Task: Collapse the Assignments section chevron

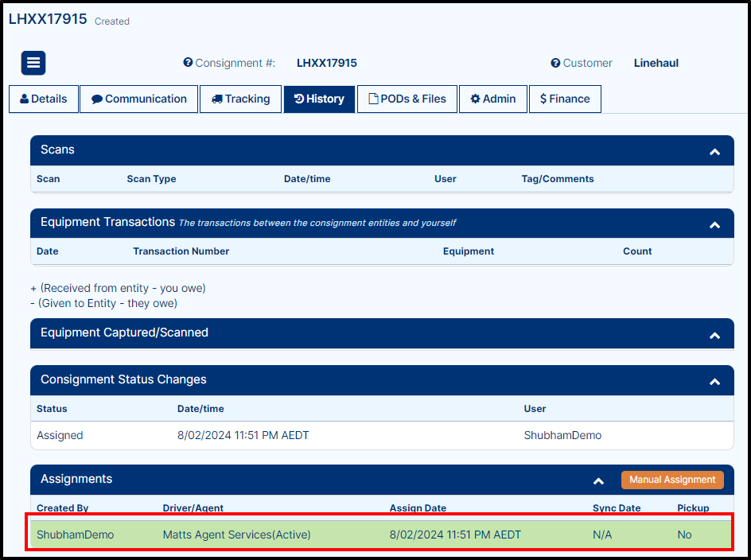Action: (x=599, y=480)
